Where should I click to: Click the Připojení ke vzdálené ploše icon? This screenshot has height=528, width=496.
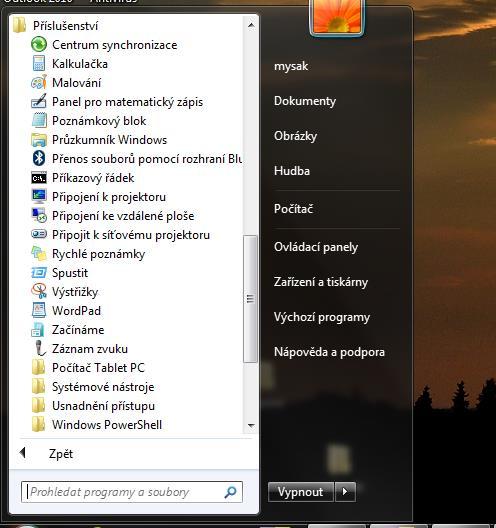point(39,216)
